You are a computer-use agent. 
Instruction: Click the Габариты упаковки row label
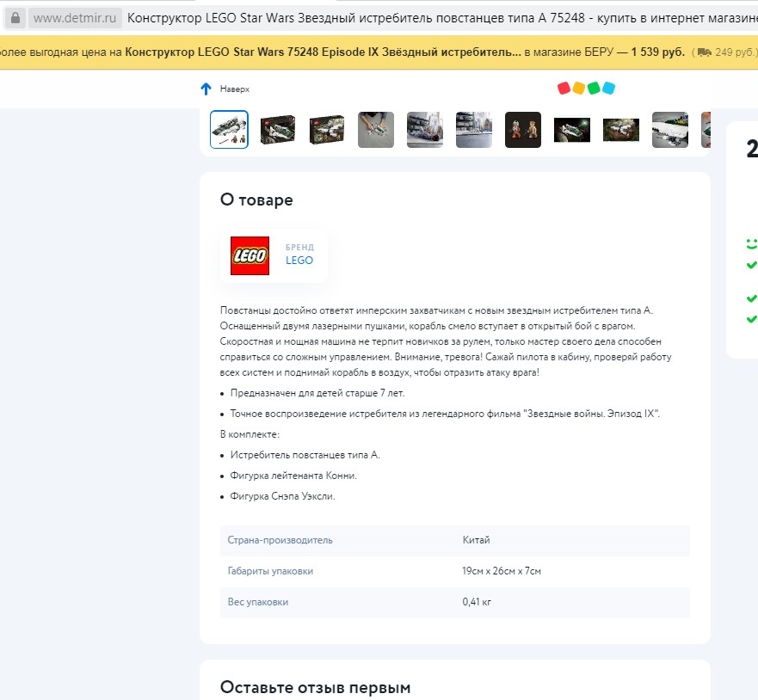(x=270, y=571)
